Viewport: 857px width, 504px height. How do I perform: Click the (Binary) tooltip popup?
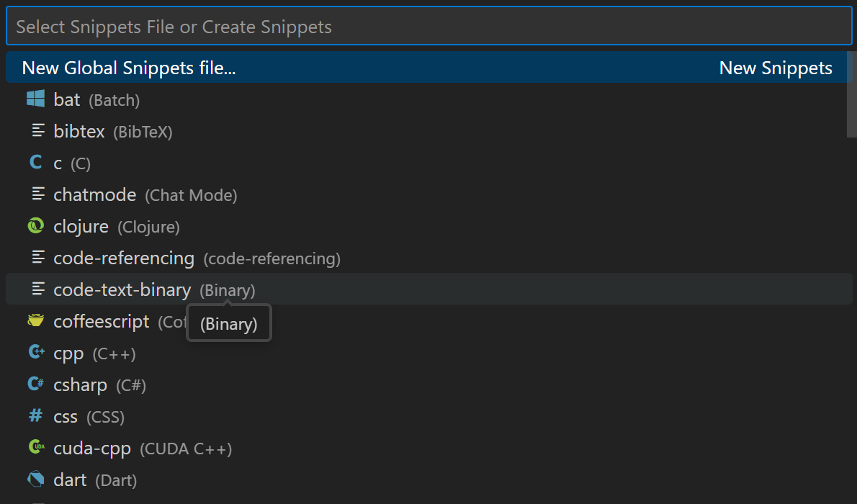229,323
